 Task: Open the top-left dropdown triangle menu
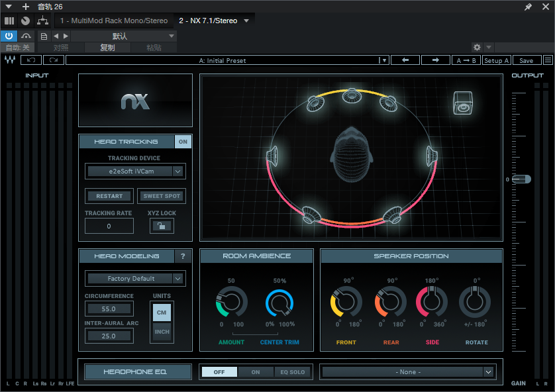pyautogui.click(x=9, y=7)
